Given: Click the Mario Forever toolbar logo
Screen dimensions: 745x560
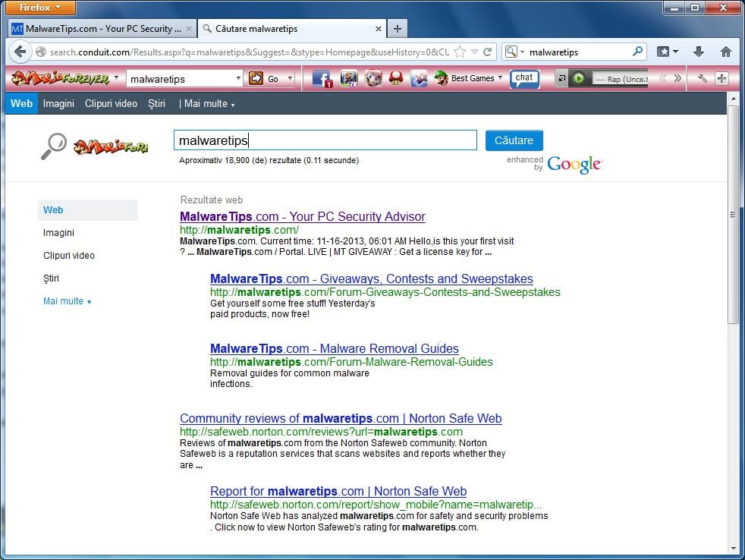Looking at the screenshot, I should click(x=61, y=78).
